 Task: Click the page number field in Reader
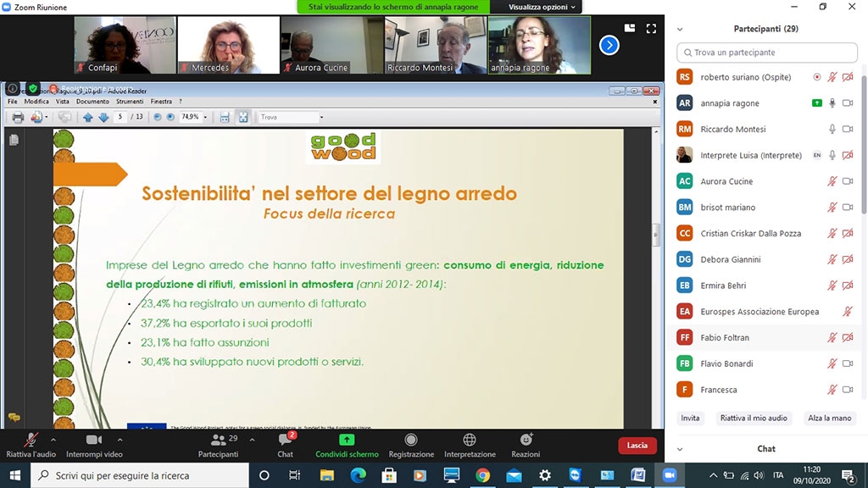click(x=120, y=117)
